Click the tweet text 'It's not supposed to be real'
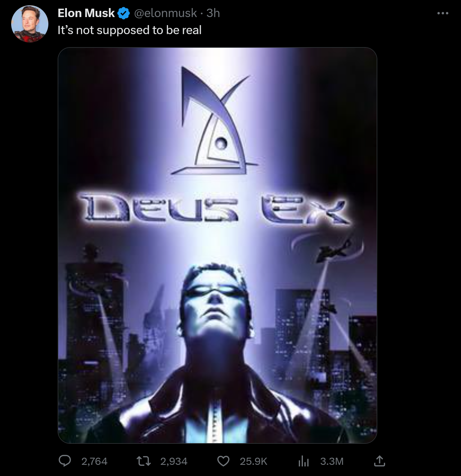 (130, 30)
